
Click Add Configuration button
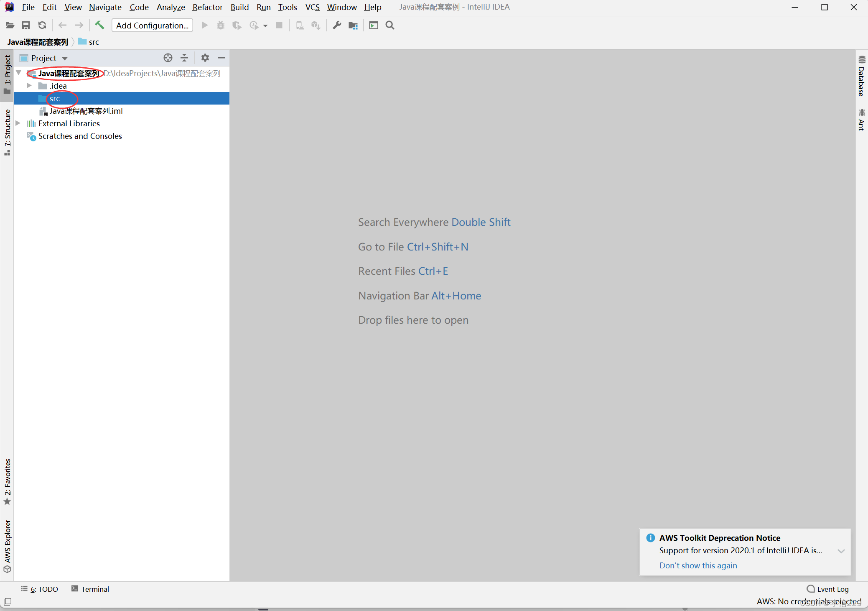[x=152, y=25]
